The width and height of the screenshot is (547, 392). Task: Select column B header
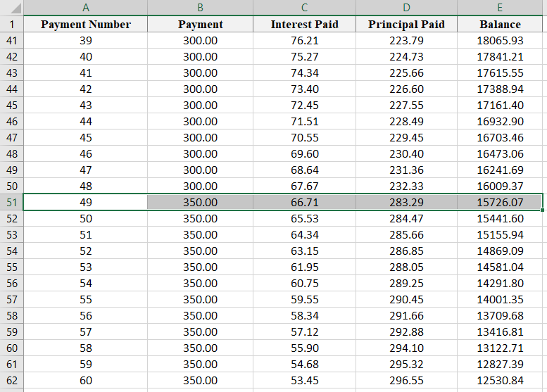click(200, 8)
